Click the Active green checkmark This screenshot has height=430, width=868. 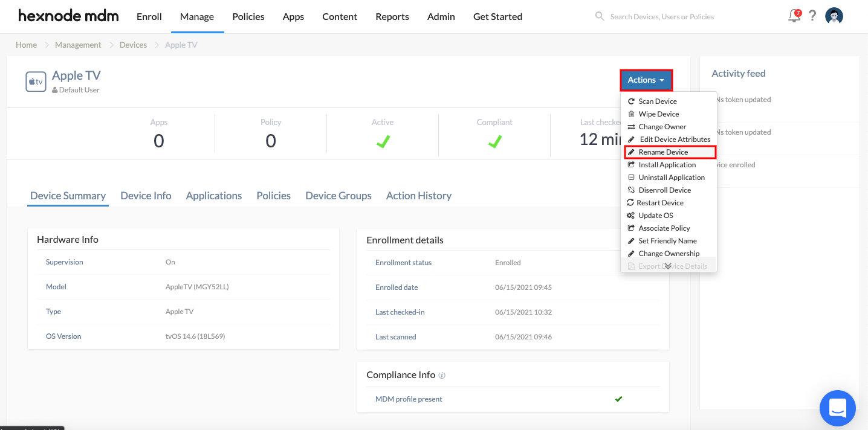(x=383, y=141)
